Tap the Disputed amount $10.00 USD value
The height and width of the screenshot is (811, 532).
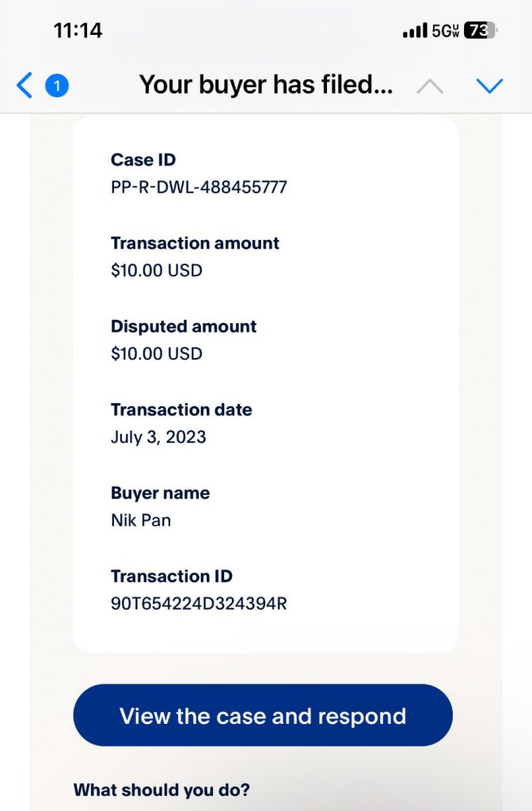tap(156, 354)
